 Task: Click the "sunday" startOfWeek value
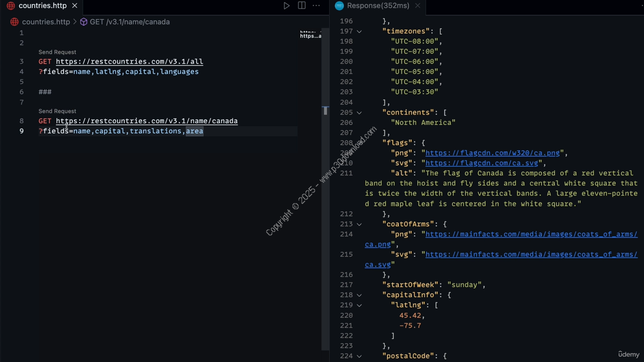(464, 285)
